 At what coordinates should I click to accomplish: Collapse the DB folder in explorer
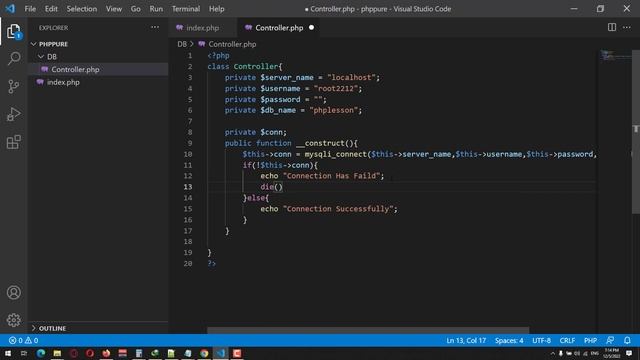tap(41, 57)
